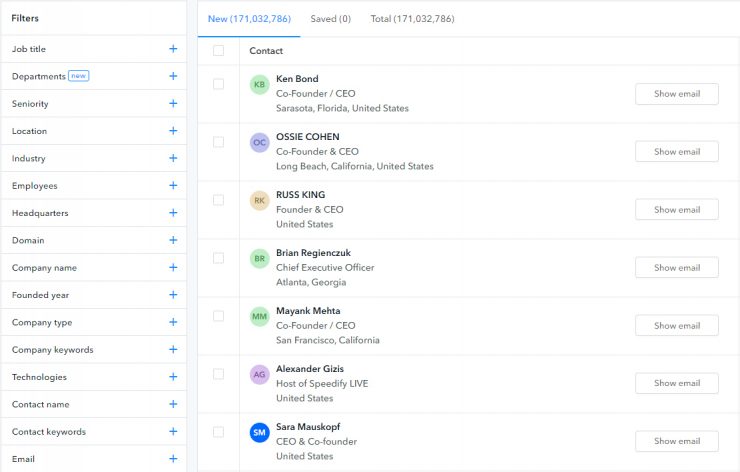The image size is (740, 472).
Task: Check the box for Ken Bond
Action: (x=219, y=84)
